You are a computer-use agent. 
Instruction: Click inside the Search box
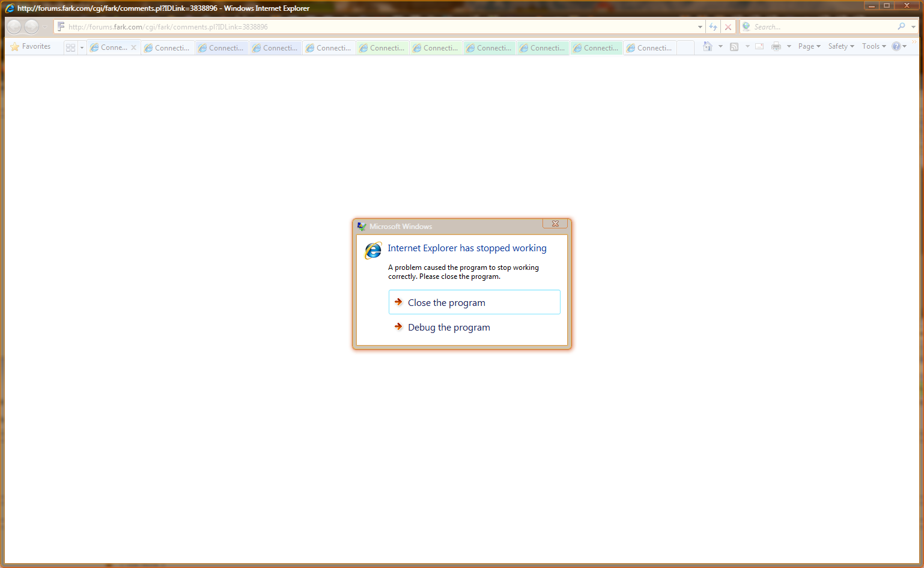point(823,27)
